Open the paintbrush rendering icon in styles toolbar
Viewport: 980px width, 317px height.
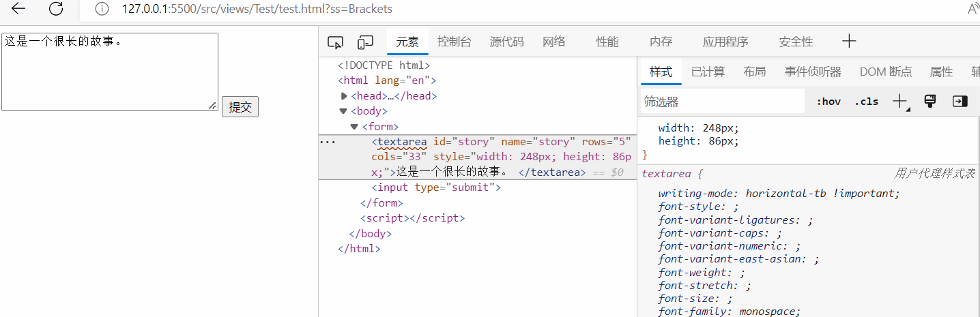point(929,101)
